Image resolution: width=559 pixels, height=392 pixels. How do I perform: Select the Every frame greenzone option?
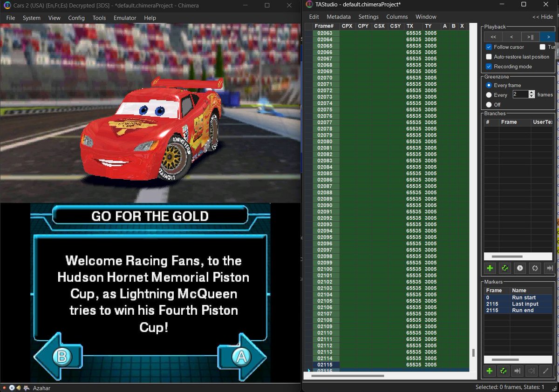tap(489, 85)
